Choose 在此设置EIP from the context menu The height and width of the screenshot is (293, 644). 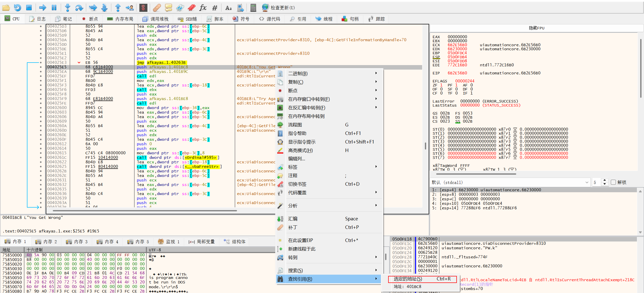[x=329, y=240]
